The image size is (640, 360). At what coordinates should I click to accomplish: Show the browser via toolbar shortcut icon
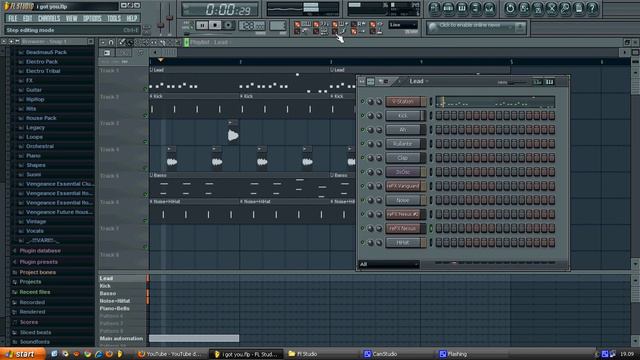point(475,8)
